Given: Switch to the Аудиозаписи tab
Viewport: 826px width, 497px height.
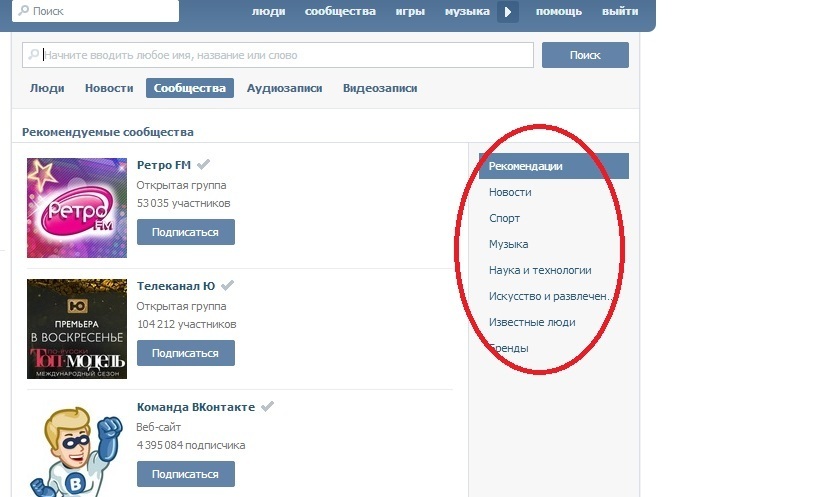Looking at the screenshot, I should click(x=284, y=88).
